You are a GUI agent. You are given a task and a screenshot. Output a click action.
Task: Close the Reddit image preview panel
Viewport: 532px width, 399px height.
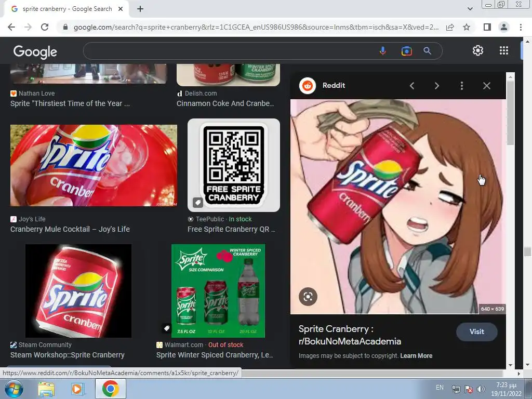click(x=486, y=86)
